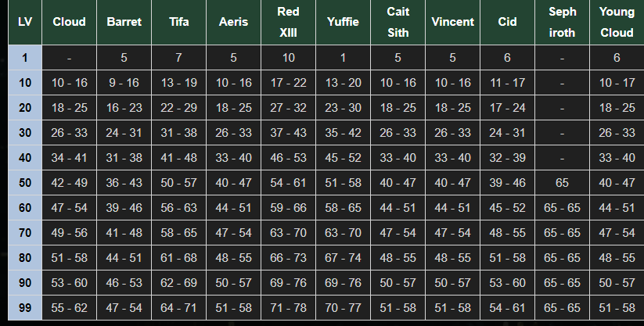The width and height of the screenshot is (644, 326).
Task: Click the Red XIII column header
Action: pos(288,22)
